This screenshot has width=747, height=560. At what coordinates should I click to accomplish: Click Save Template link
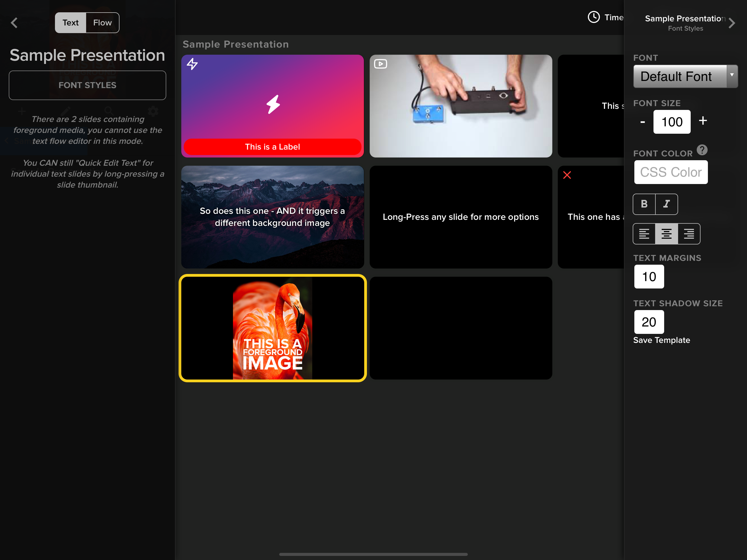coord(661,340)
